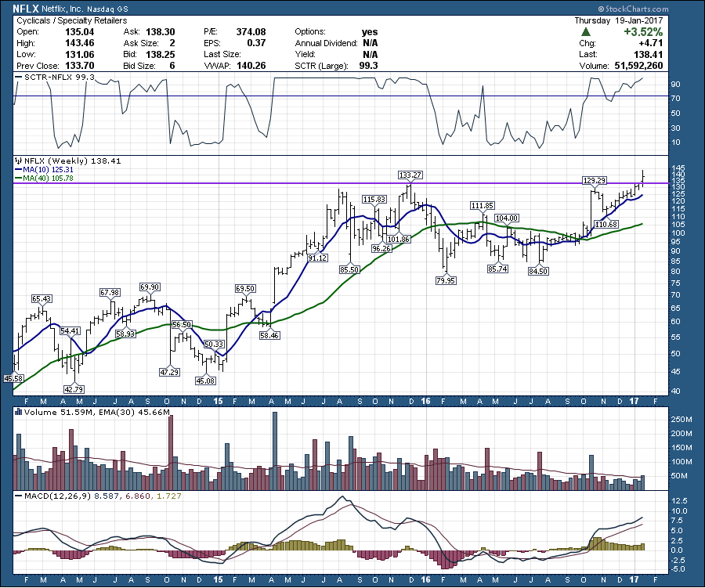
Task: Click the VWAP value 140.26
Action: pos(251,66)
